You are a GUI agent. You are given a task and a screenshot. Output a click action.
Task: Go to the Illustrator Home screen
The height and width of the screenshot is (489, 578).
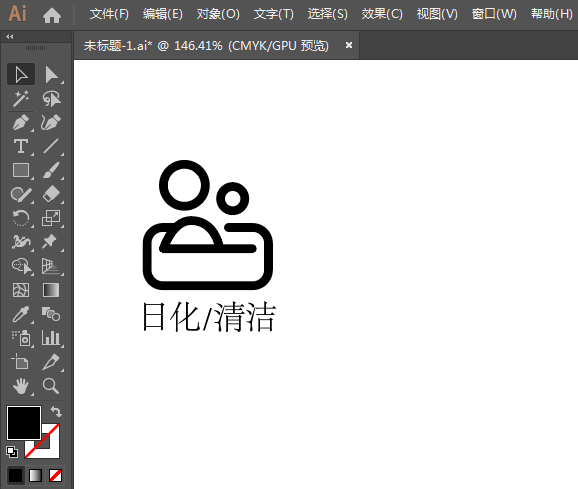52,15
